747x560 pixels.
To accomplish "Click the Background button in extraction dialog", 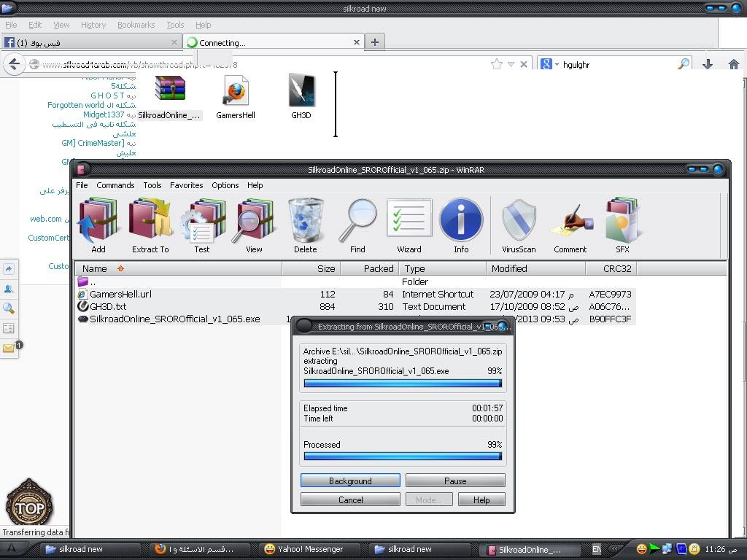I will point(350,481).
